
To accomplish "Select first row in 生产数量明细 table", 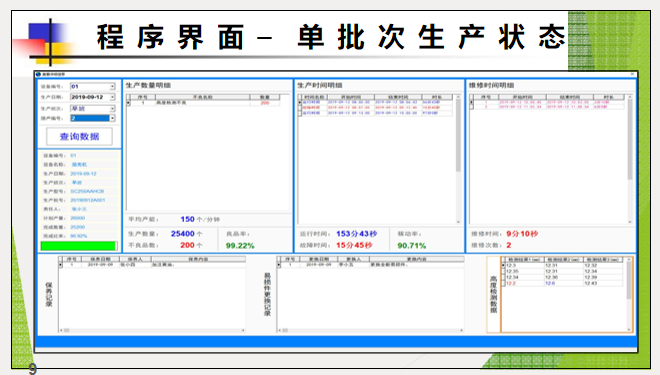I will 203,103.
